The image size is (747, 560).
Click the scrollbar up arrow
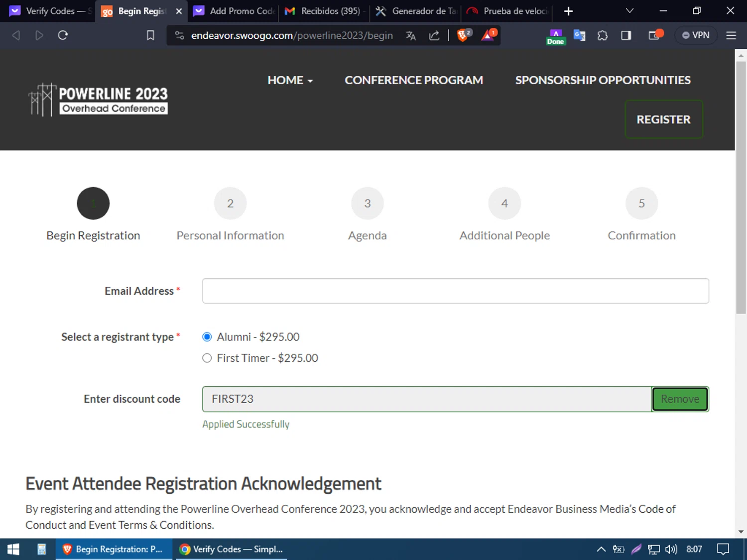pos(741,55)
